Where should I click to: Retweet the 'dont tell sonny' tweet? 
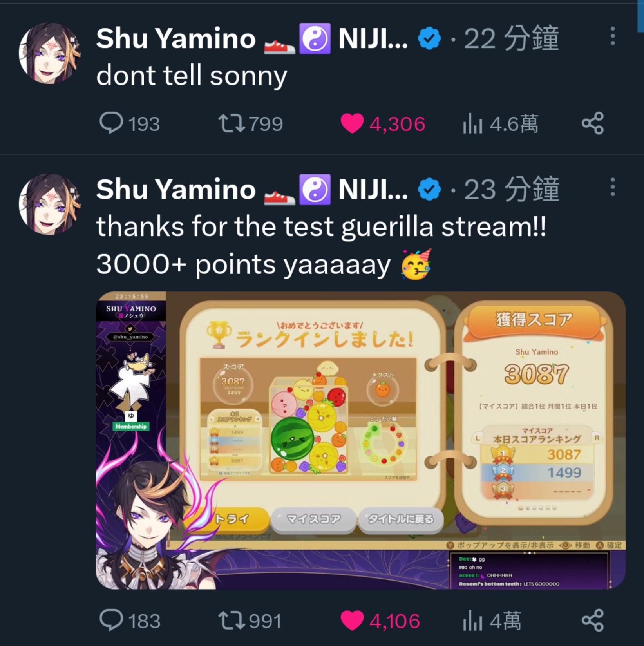(250, 123)
